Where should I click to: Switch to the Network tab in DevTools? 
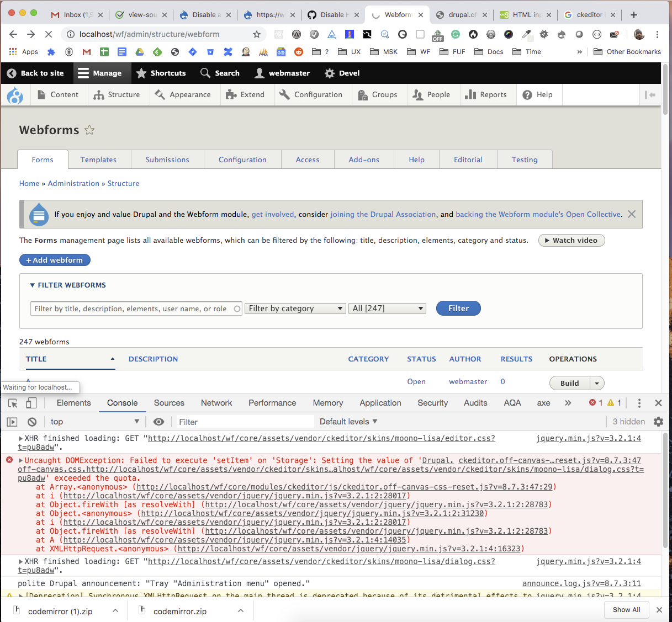click(216, 403)
